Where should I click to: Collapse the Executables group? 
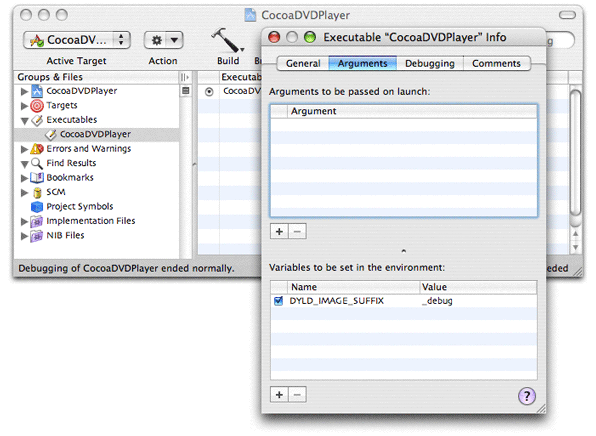point(25,121)
